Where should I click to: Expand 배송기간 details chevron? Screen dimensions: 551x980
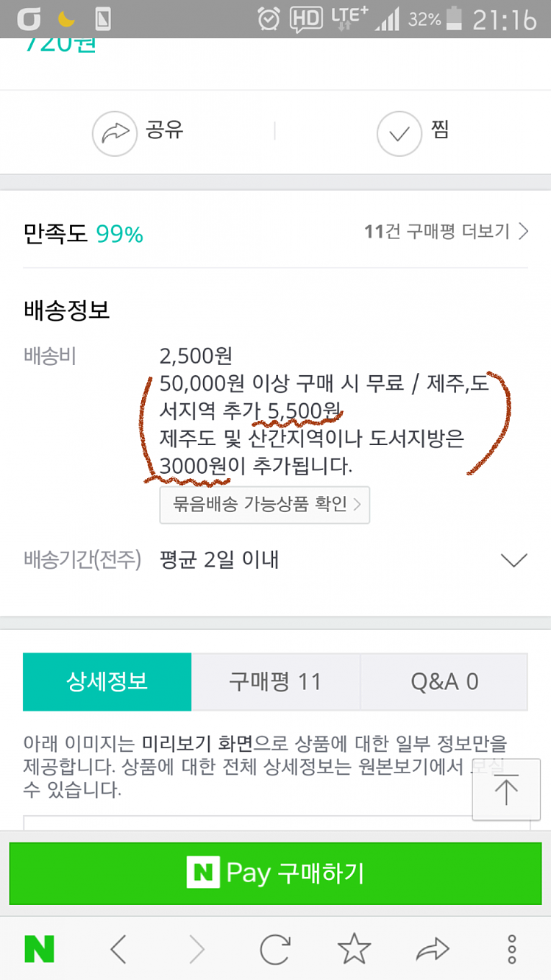click(513, 561)
